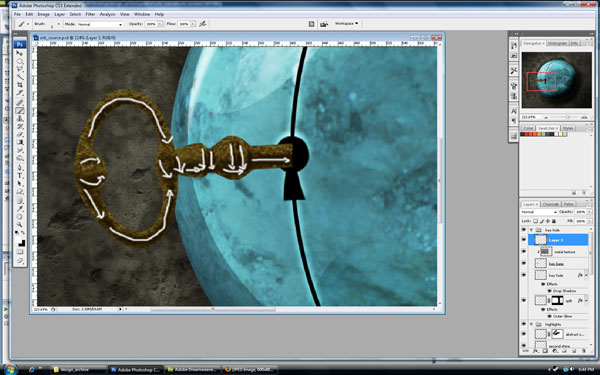Select the Move tool in toolbox
The height and width of the screenshot is (375, 600).
pyautogui.click(x=20, y=53)
